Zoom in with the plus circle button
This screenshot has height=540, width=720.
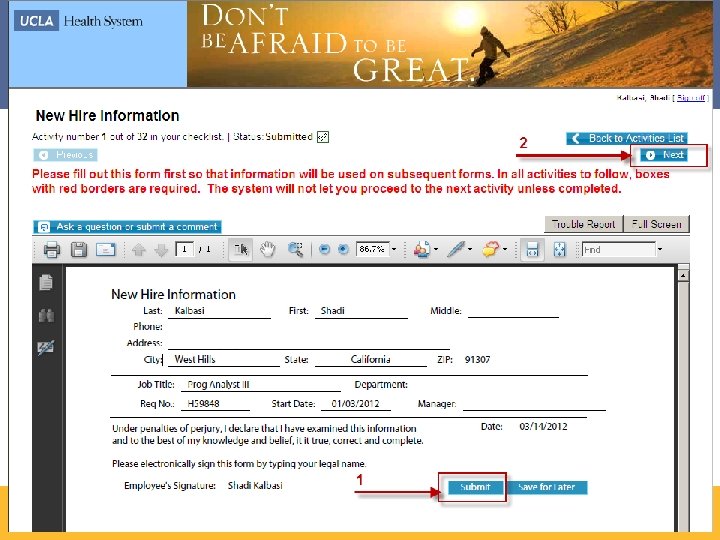pos(343,249)
